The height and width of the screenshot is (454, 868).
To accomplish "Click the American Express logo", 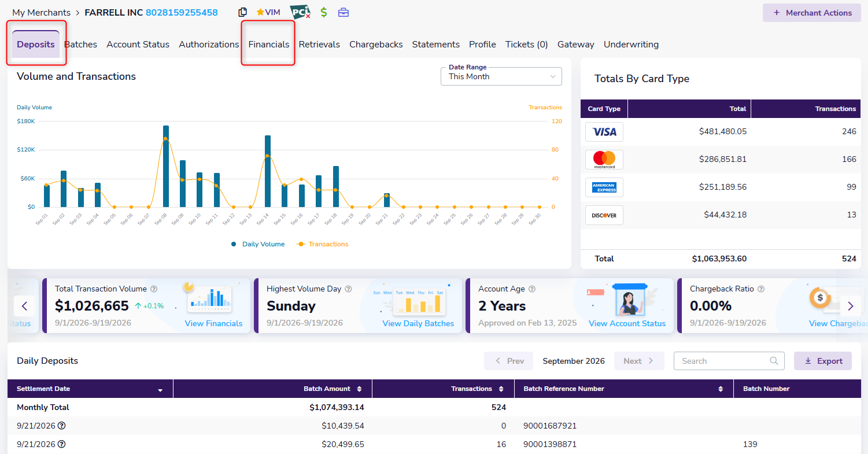I will tap(604, 187).
